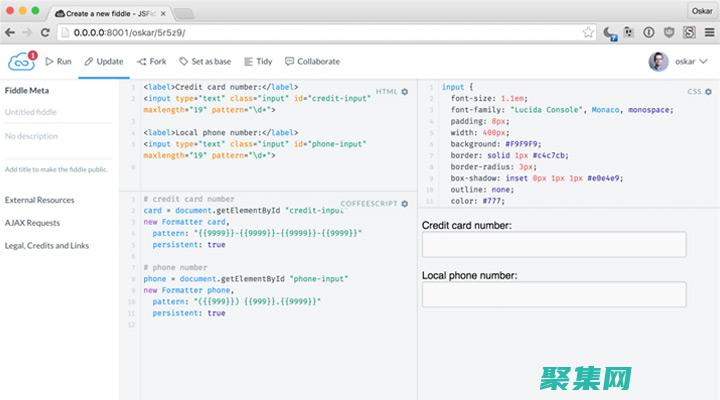The width and height of the screenshot is (720, 400).
Task: Click the box-shadow color #e0e4e9
Action: pyautogui.click(x=605, y=178)
